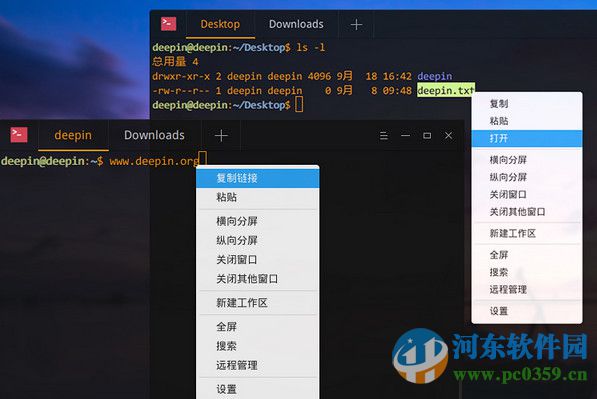
Task: Choose 搜索 in left context menu
Action: pos(258,346)
